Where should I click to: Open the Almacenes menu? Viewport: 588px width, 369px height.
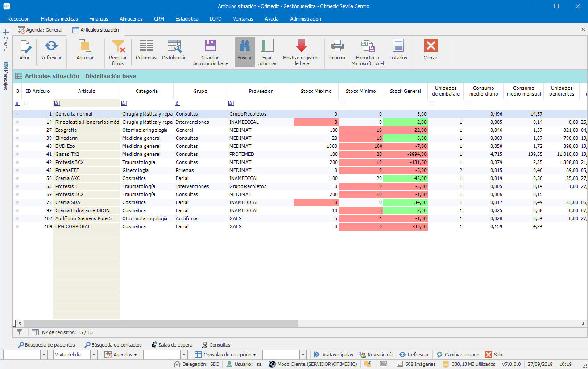pos(131,19)
